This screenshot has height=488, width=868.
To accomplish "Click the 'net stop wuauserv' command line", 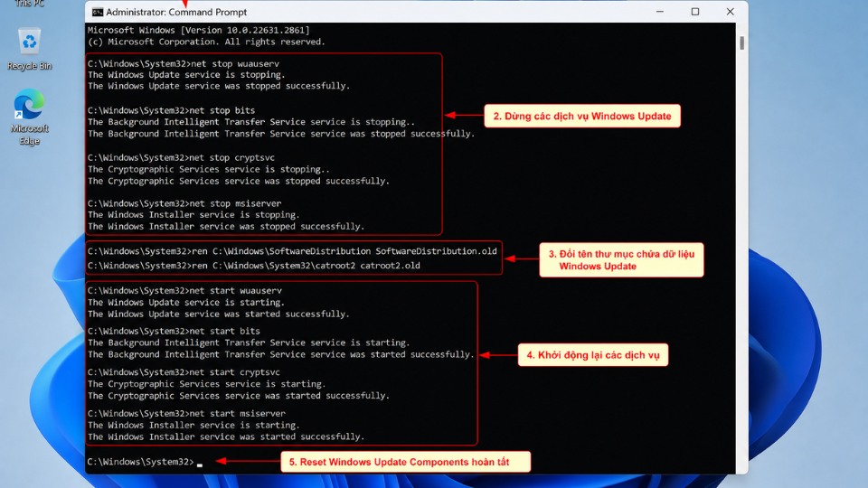I will 184,63.
